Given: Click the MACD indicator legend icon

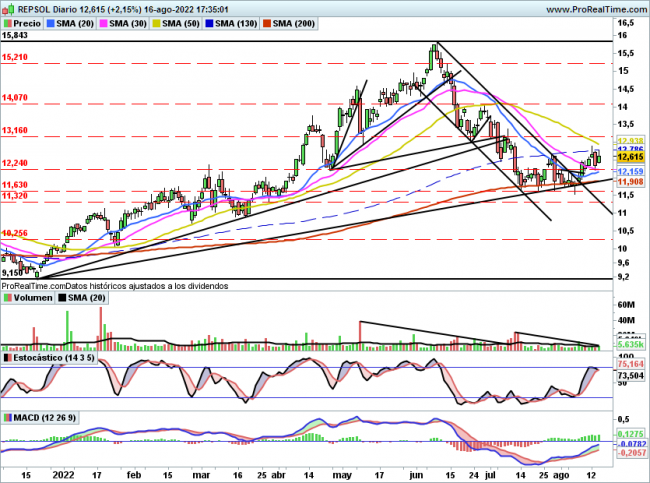Looking at the screenshot, I should 7,417.
